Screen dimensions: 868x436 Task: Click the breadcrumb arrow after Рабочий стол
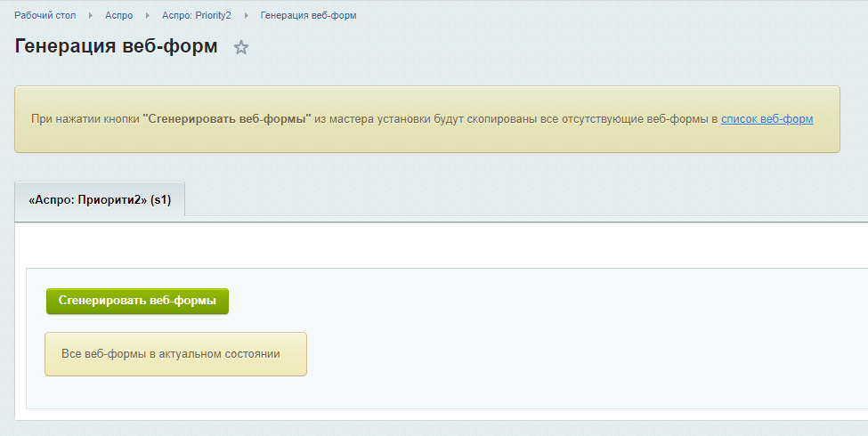pyautogui.click(x=90, y=15)
